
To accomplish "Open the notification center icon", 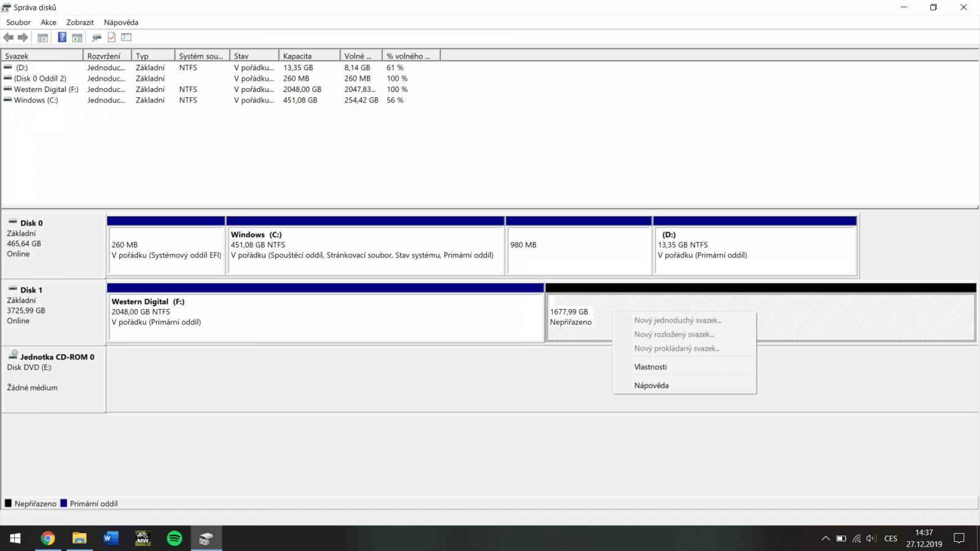I will pos(959,538).
